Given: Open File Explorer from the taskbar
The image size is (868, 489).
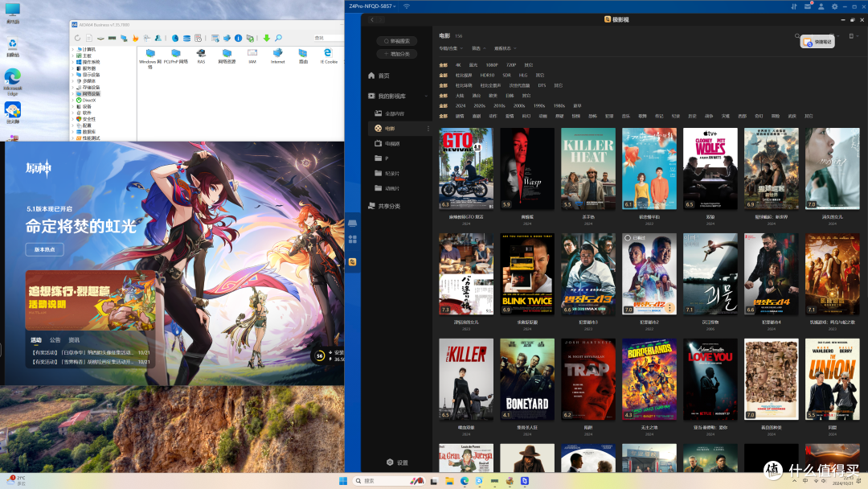Looking at the screenshot, I should 449,481.
